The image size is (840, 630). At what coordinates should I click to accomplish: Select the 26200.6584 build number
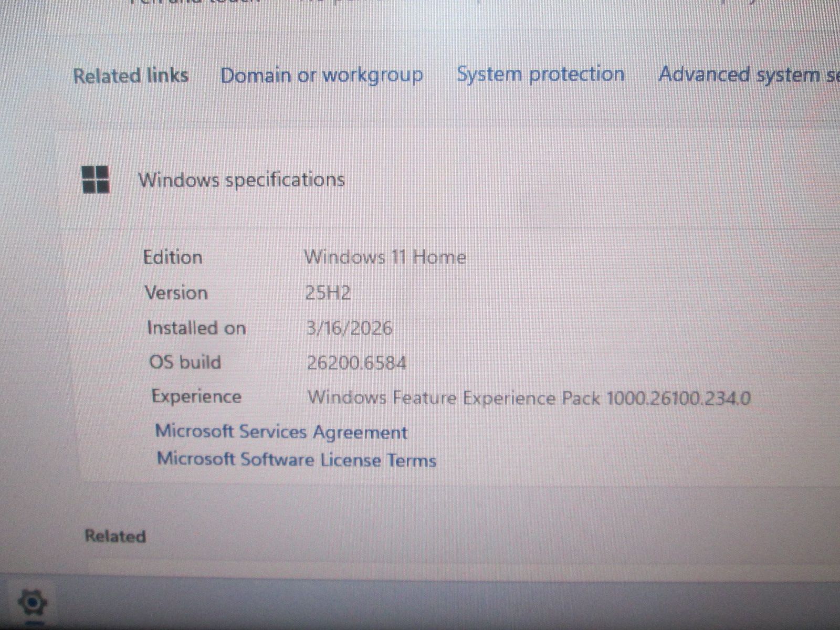click(356, 363)
